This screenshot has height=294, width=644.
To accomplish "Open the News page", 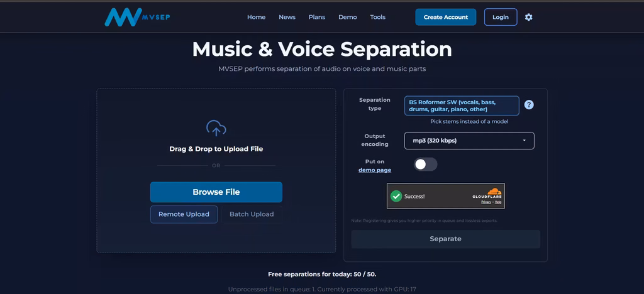I will click(x=287, y=17).
